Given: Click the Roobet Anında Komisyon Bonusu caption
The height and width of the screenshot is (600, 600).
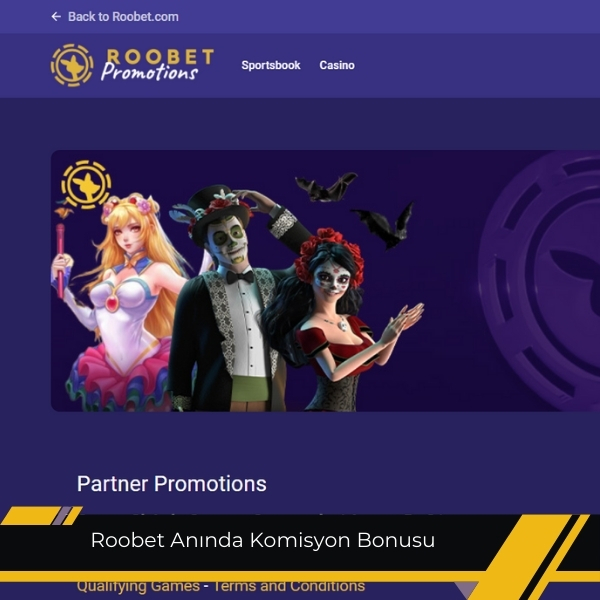Looking at the screenshot, I should pyautogui.click(x=262, y=540).
